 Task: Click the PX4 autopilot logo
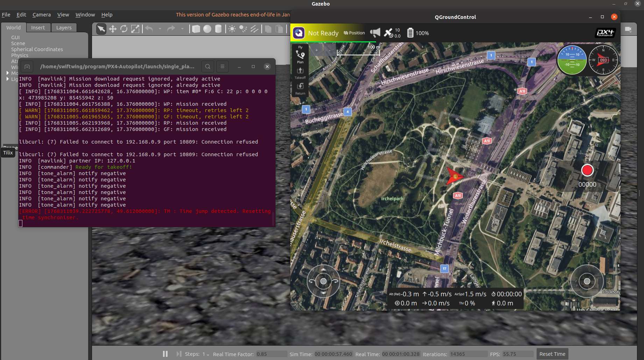point(605,33)
